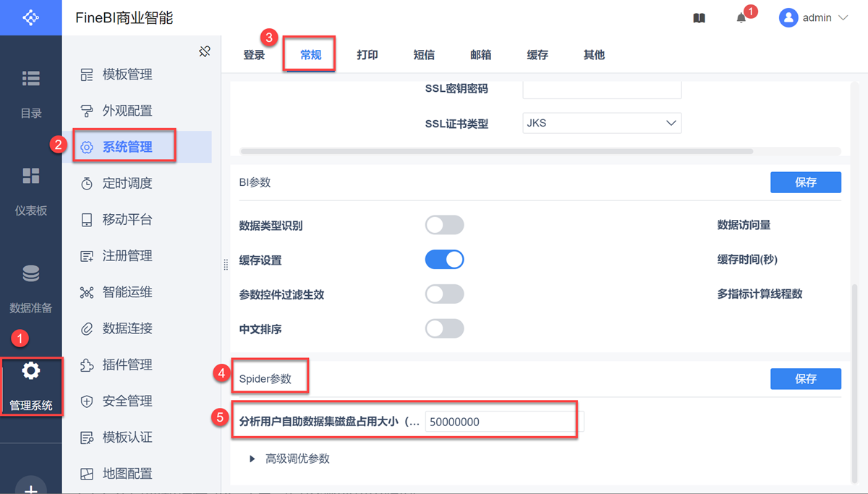Toggle the 数据类型识别 switch

point(444,225)
